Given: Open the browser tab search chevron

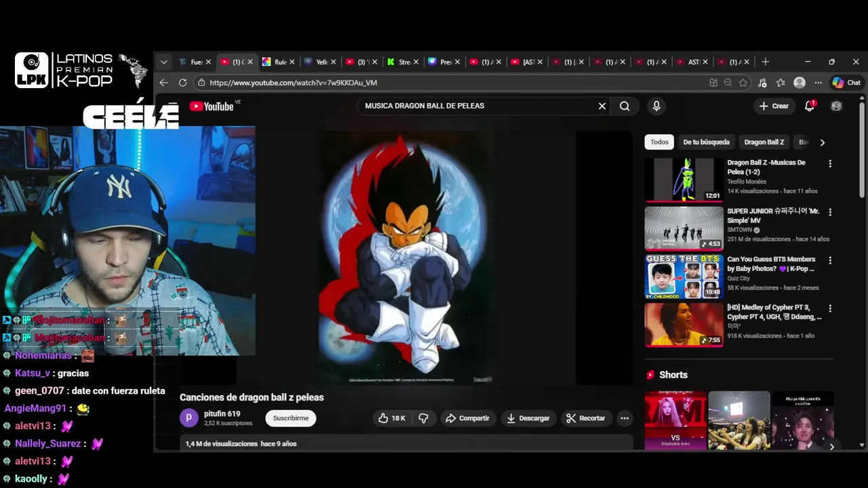Looking at the screenshot, I should pos(163,62).
